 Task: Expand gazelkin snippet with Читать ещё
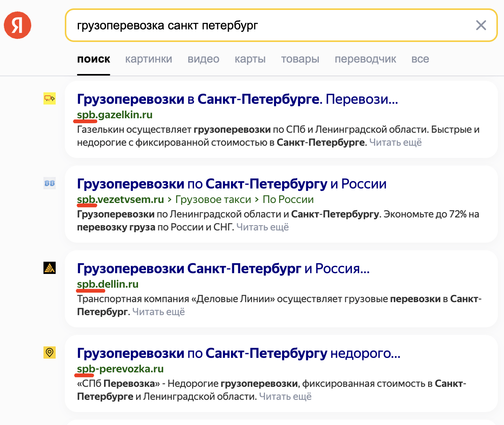pos(395,142)
